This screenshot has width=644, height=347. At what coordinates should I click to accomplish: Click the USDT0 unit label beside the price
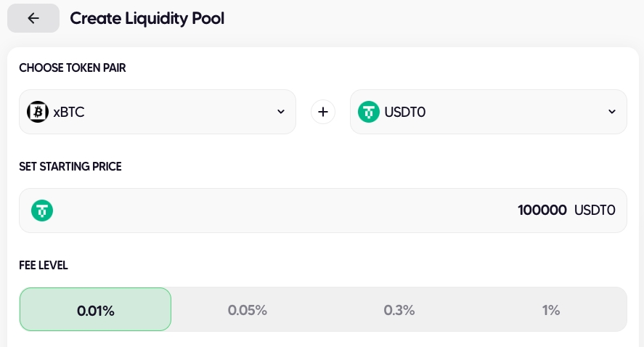(x=595, y=211)
